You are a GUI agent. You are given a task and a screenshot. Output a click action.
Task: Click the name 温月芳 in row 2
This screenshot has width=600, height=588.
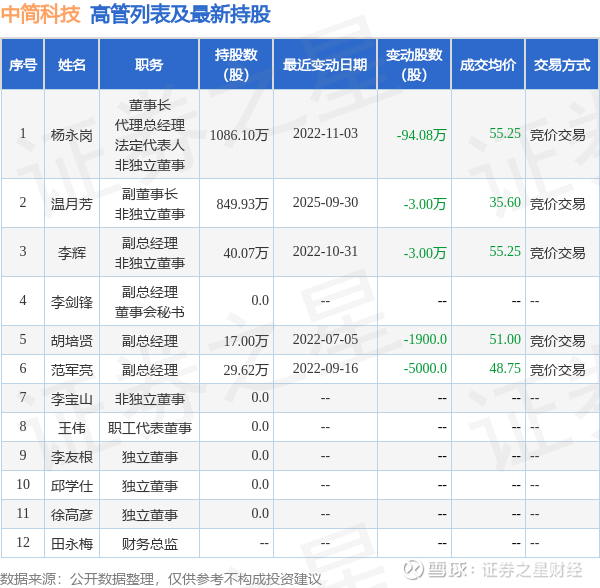pos(72,204)
